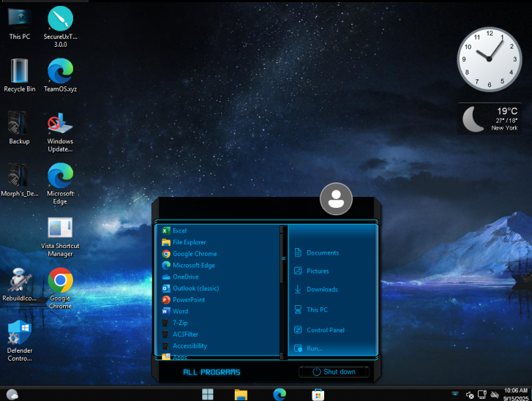The image size is (532, 401).
Task: Click the weather icon at taskbar left
Action: [x=12, y=394]
